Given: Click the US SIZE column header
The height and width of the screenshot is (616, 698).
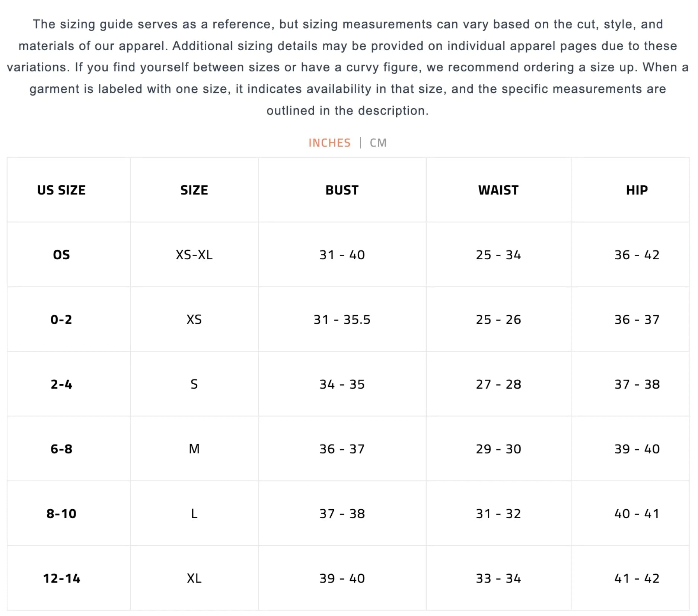Looking at the screenshot, I should coord(61,190).
